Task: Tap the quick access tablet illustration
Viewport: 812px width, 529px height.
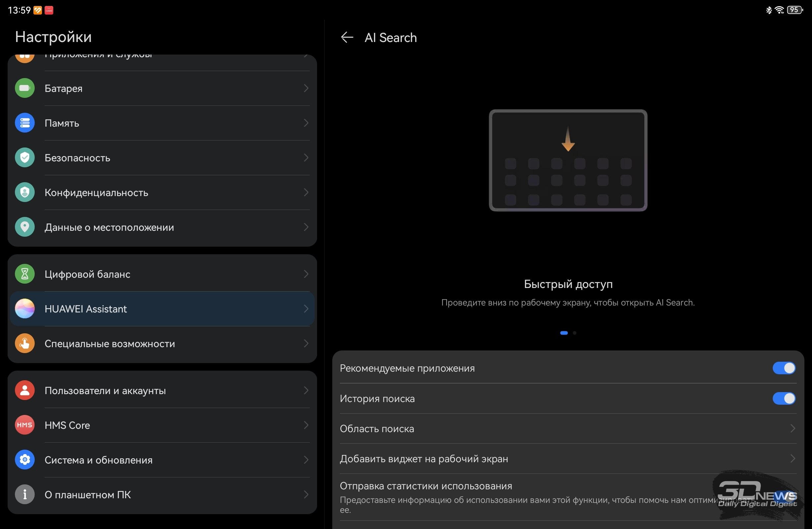Action: (568, 160)
